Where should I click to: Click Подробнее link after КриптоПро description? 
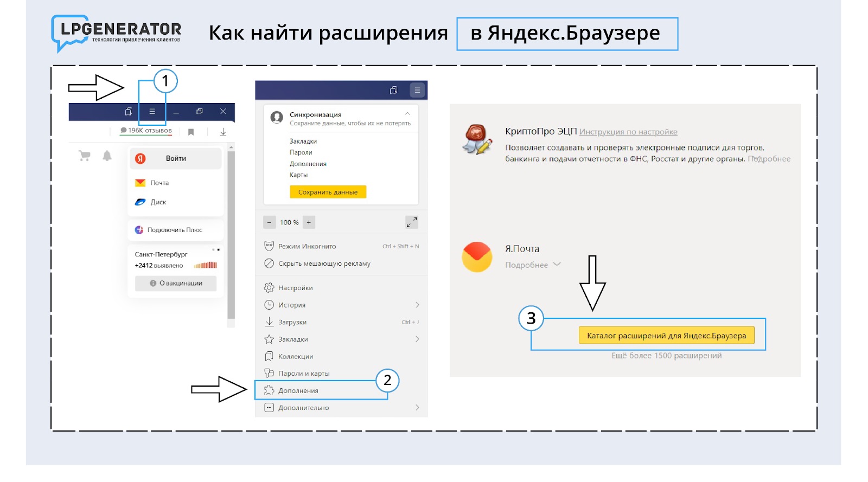click(769, 159)
